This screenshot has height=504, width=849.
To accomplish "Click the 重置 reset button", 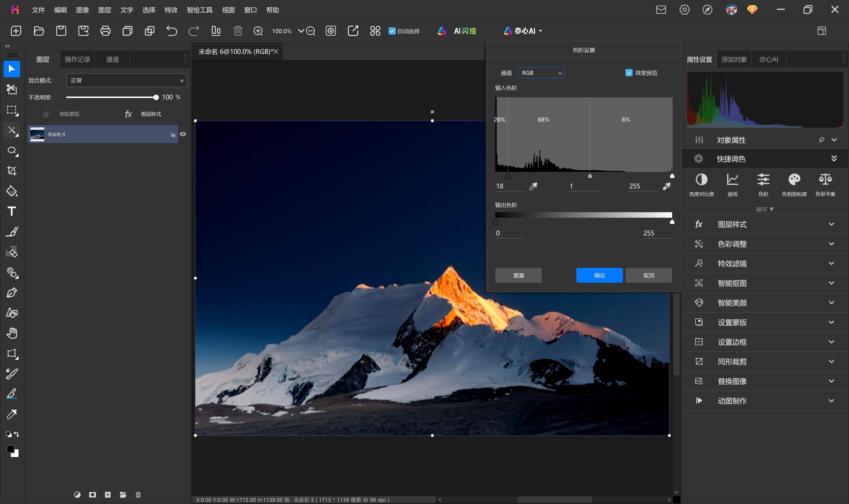I will (x=518, y=275).
